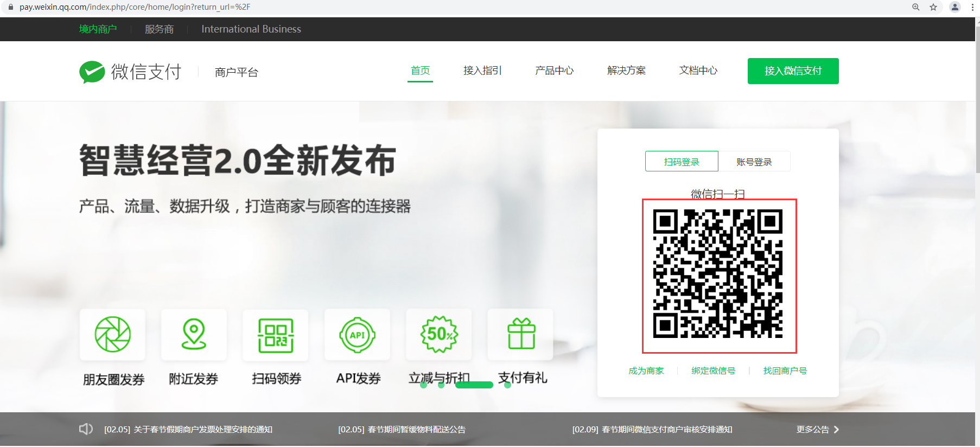Open the API发券 icon

point(357,335)
